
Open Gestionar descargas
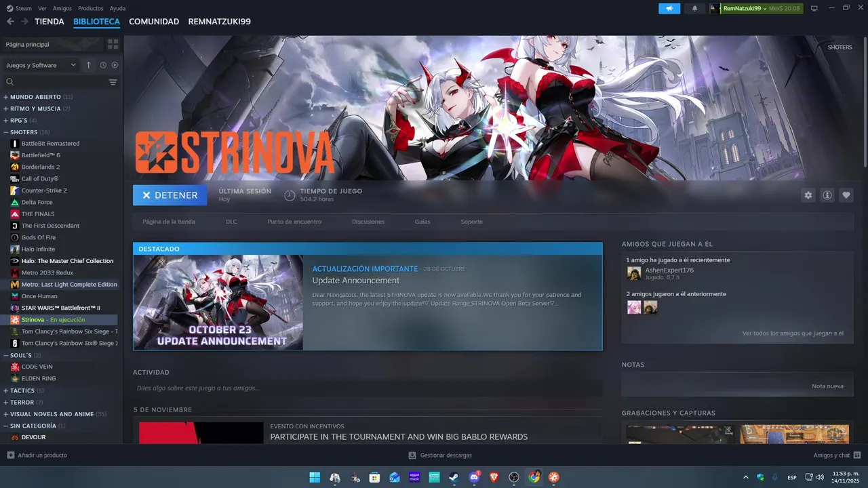pos(440,455)
